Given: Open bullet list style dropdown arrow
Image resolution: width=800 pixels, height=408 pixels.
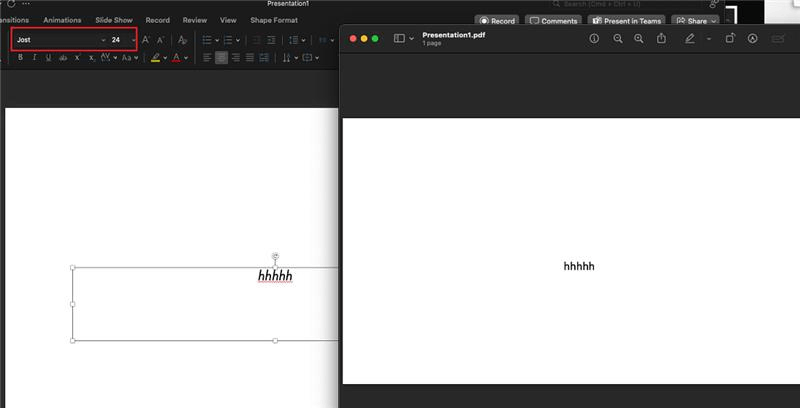Looking at the screenshot, I should (x=217, y=40).
